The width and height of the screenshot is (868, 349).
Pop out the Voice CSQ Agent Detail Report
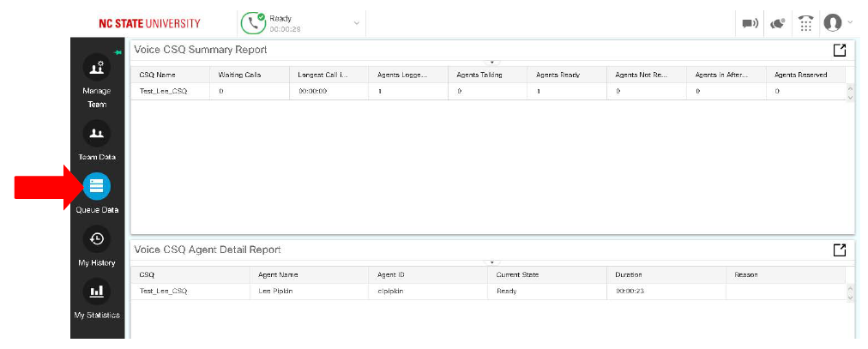coord(840,250)
